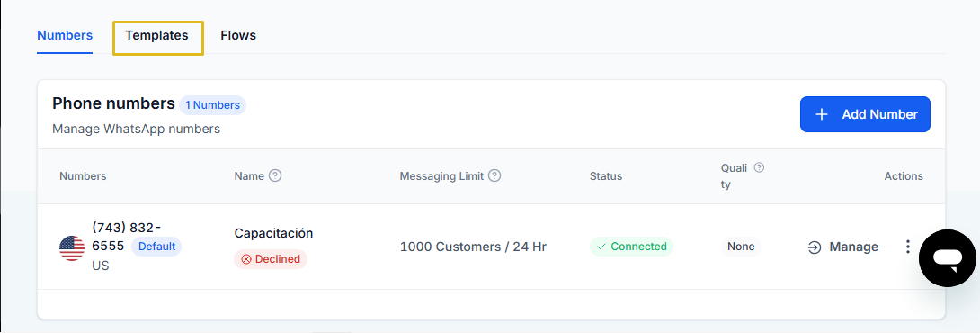
Task: Click the US flag icon
Action: pos(72,248)
